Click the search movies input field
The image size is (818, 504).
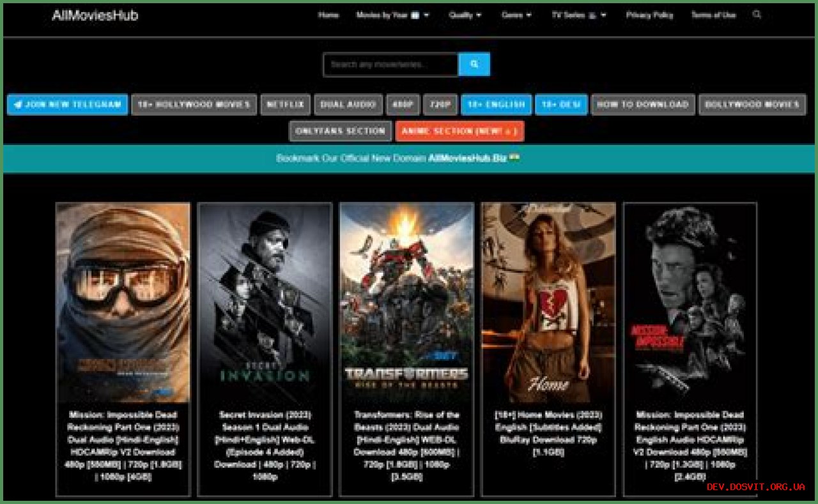pos(390,65)
